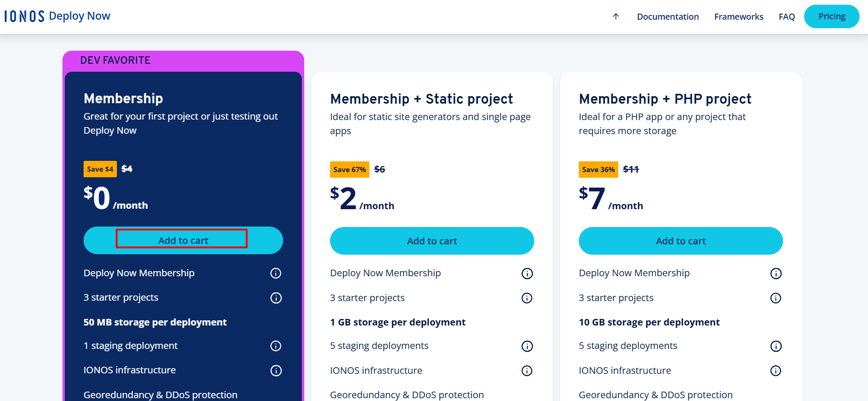This screenshot has width=868, height=401.
Task: Show info for Deploy Now Membership in Static project card
Action: [527, 273]
